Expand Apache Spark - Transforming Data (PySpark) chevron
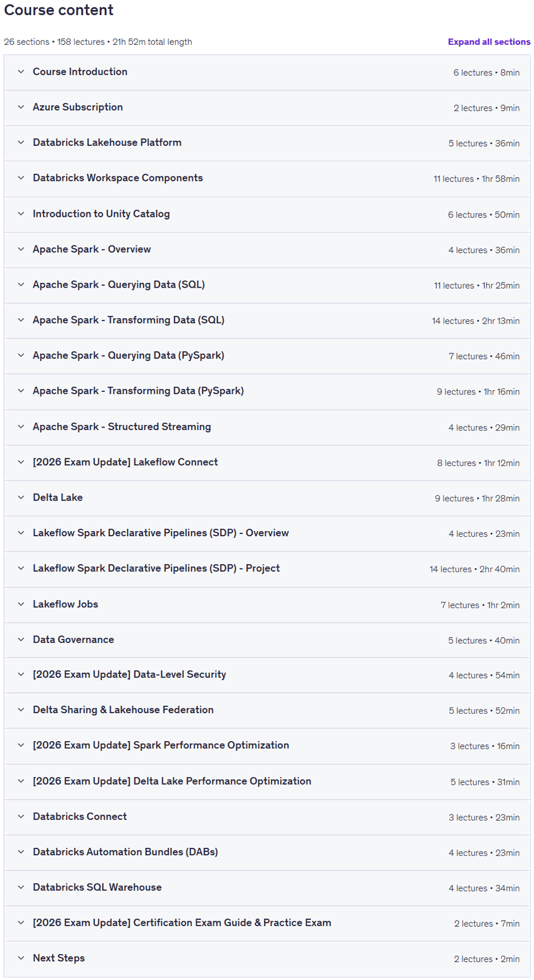Image resolution: width=534 pixels, height=980 pixels. (21, 391)
